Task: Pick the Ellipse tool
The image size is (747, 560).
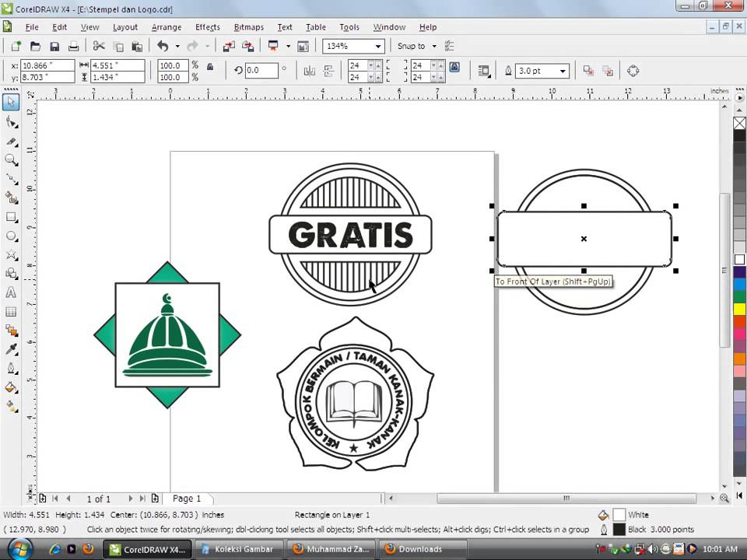Action: click(x=11, y=236)
